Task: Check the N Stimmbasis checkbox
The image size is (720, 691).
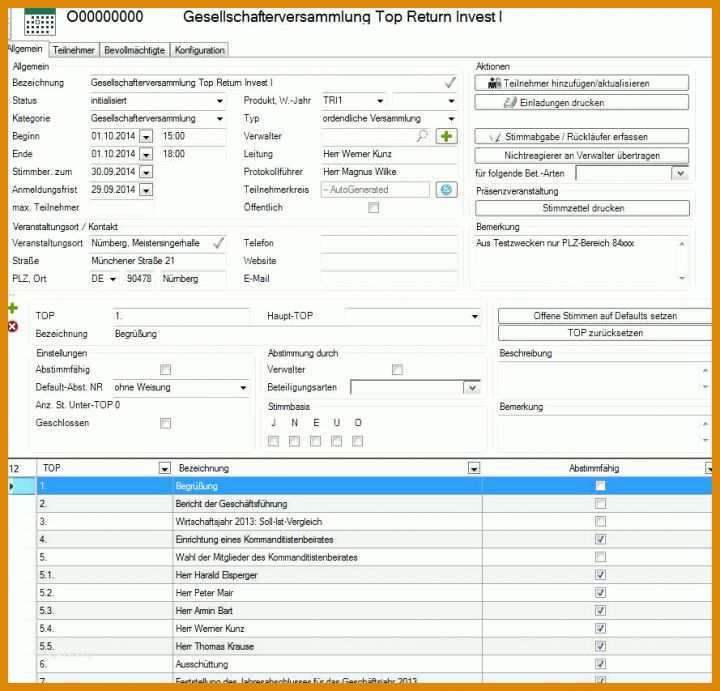Action: (294, 441)
